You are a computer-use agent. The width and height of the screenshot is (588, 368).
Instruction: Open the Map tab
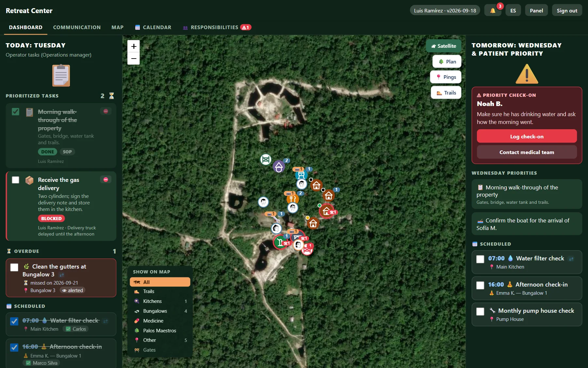click(x=117, y=27)
